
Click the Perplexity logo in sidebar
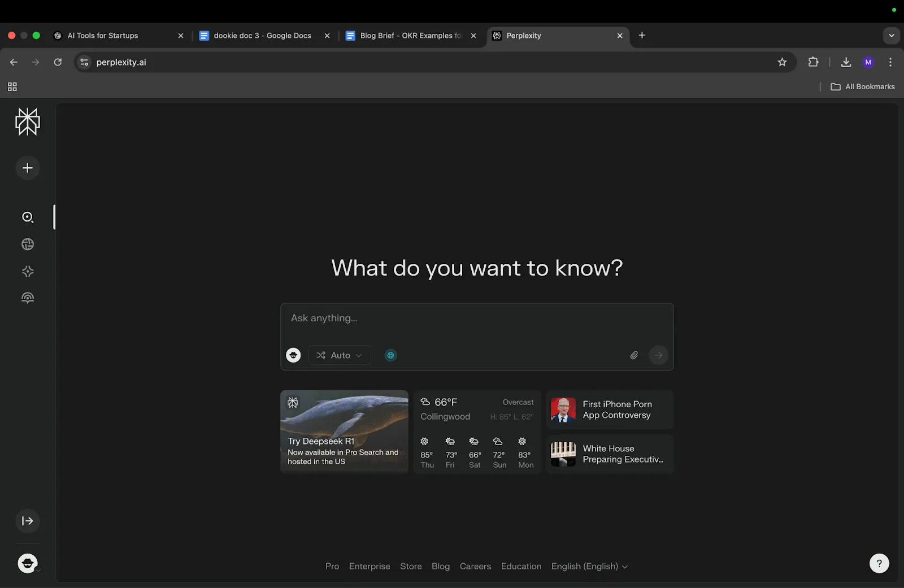(x=28, y=121)
